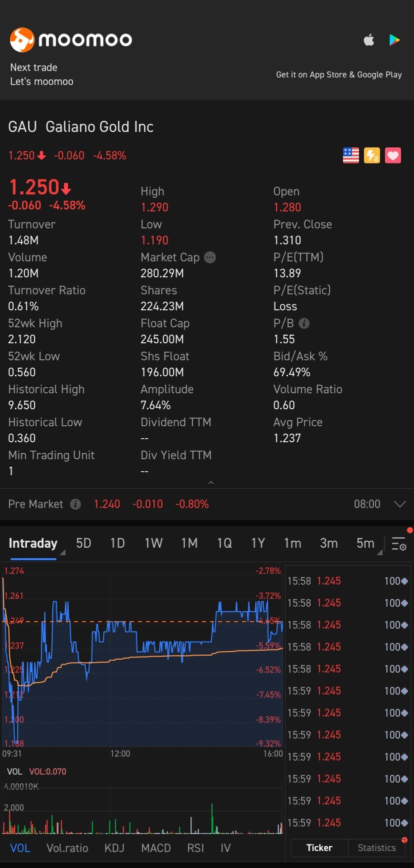Switch to the MACD indicator

[156, 848]
